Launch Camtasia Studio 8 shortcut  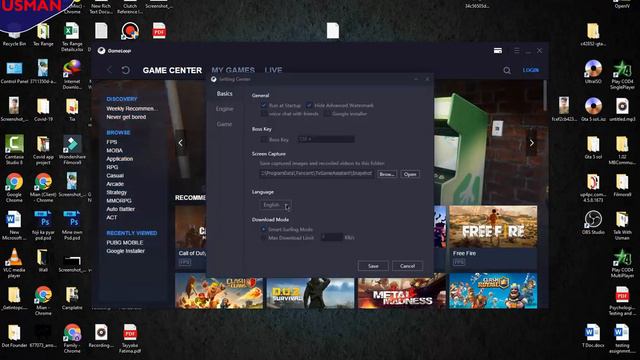[14, 150]
